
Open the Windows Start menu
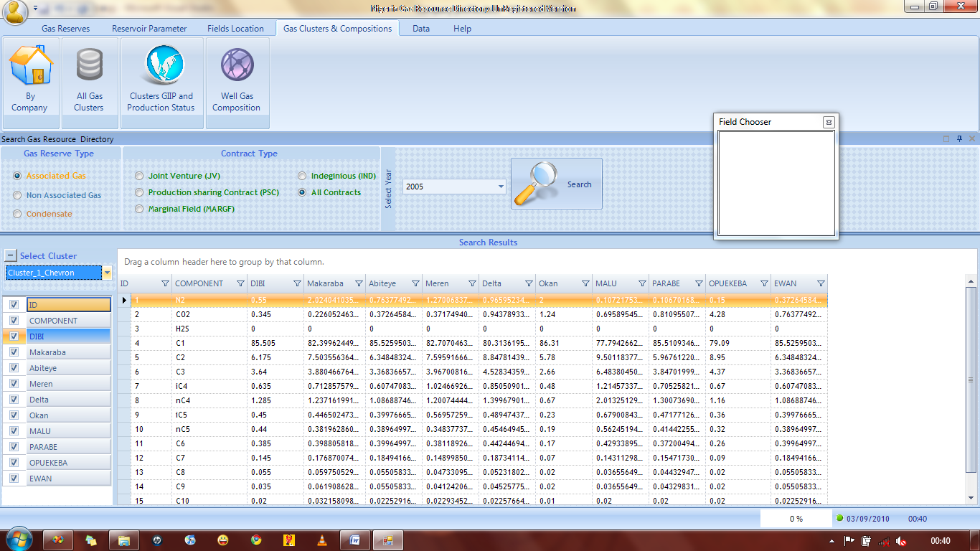pyautogui.click(x=18, y=540)
